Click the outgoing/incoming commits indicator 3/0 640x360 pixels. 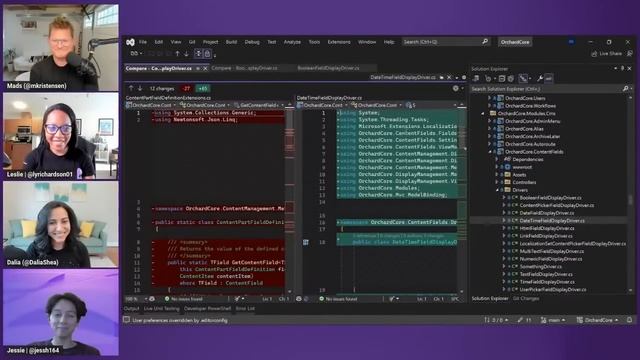point(496,320)
